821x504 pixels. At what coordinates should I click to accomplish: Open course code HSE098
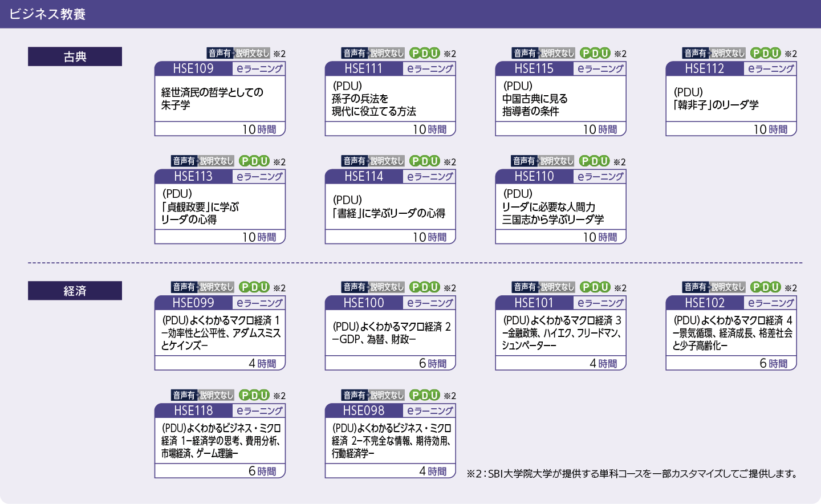click(x=364, y=410)
